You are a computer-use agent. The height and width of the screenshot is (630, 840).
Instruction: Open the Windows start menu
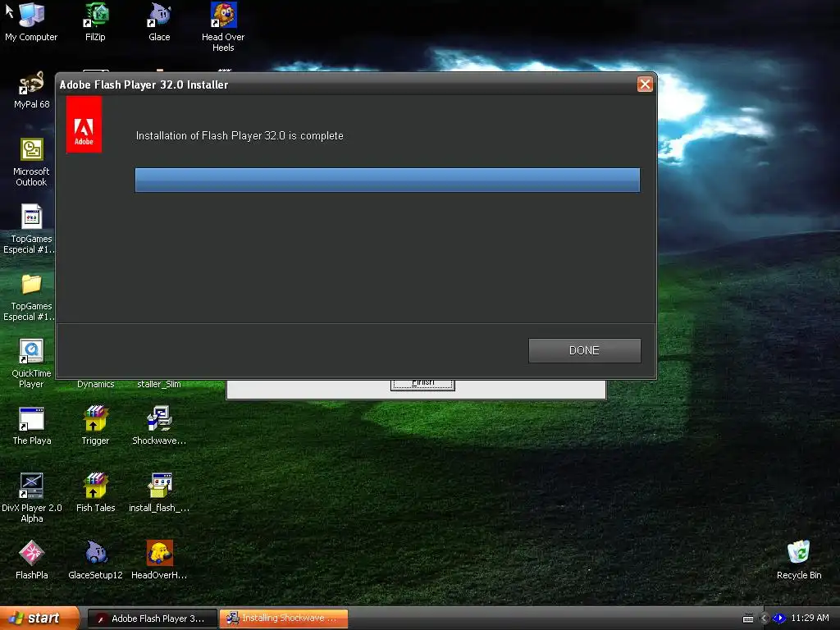point(39,619)
